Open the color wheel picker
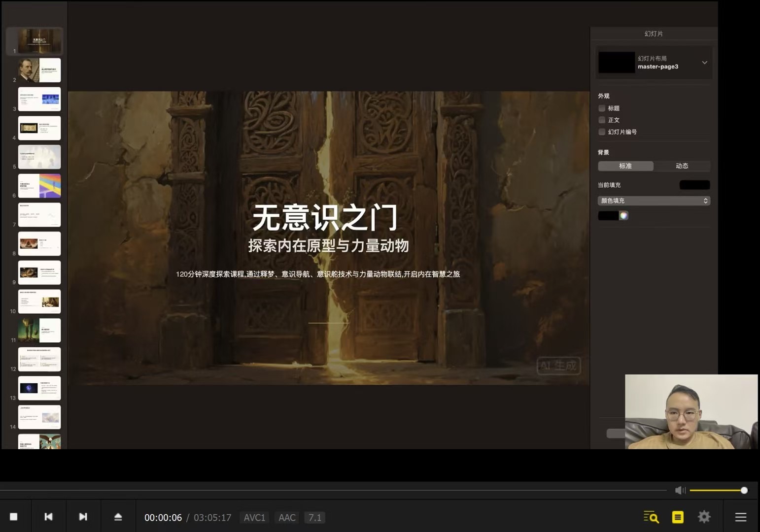This screenshot has width=760, height=532. click(x=623, y=215)
